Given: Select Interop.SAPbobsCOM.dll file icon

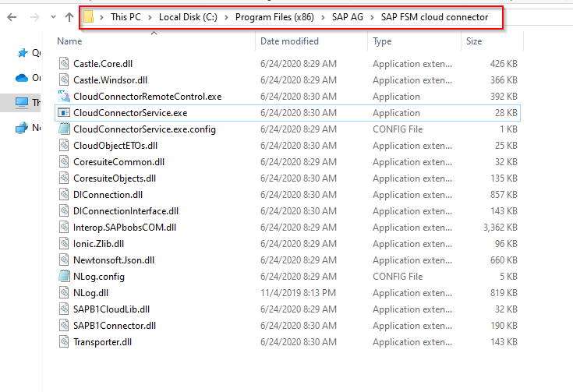Looking at the screenshot, I should 64,227.
